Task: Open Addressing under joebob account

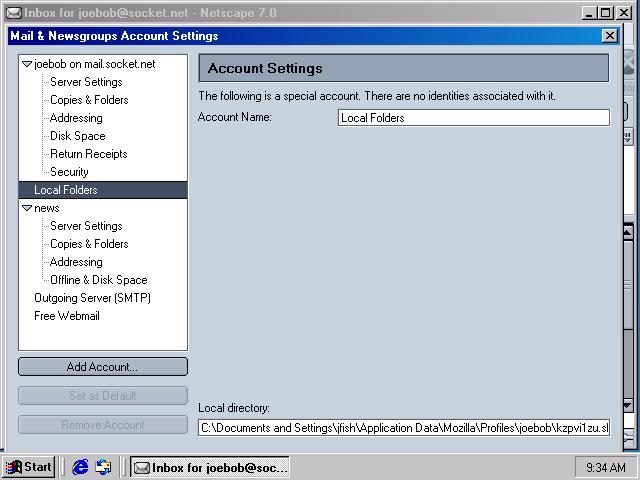Action: pyautogui.click(x=76, y=118)
